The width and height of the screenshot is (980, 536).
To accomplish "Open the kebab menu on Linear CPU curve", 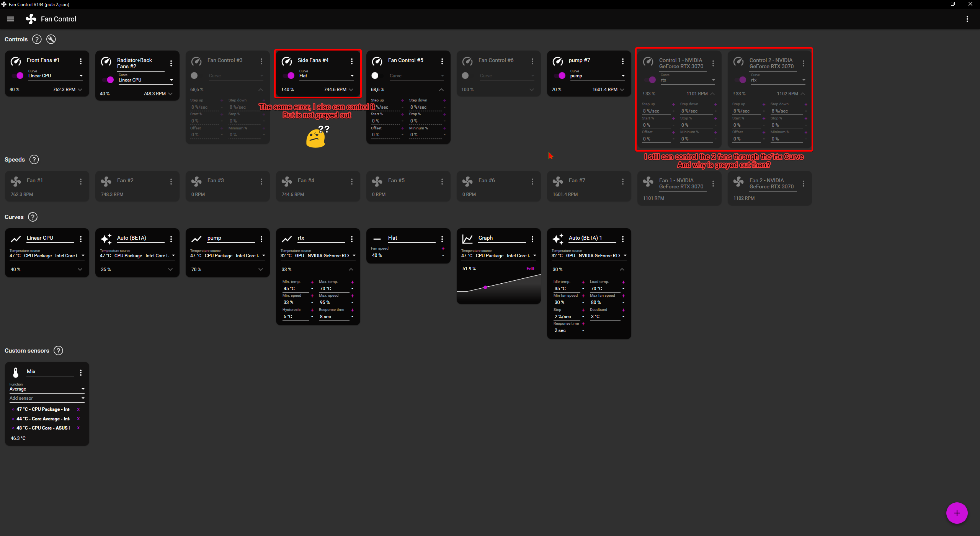I will pyautogui.click(x=81, y=239).
